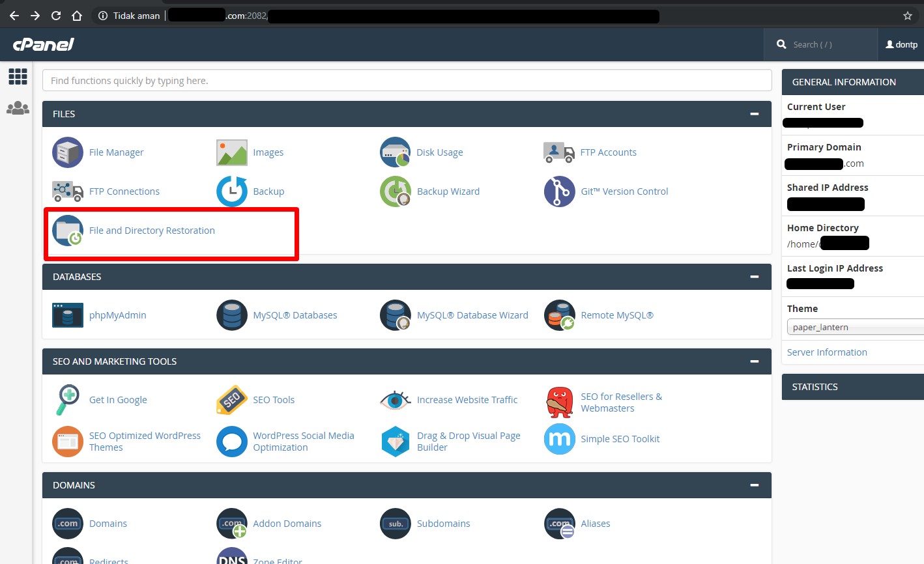This screenshot has width=924, height=564.
Task: Click the Find functions quickly input field
Action: point(407,81)
